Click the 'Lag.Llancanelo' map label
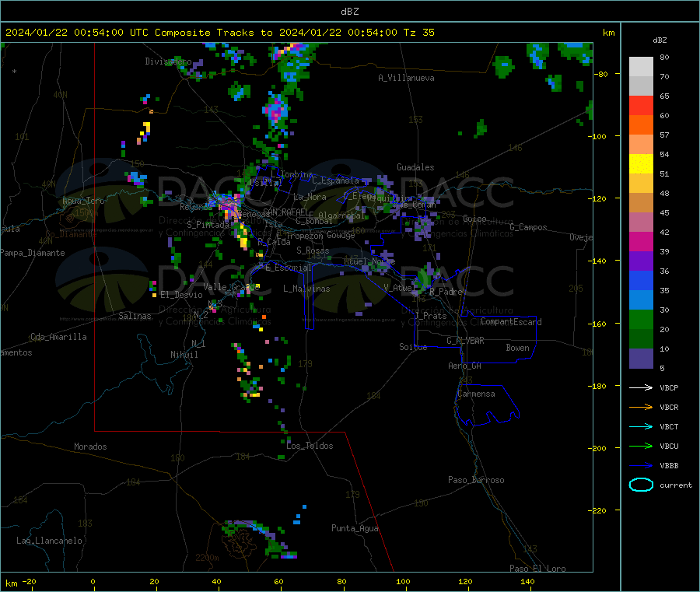 click(x=49, y=541)
